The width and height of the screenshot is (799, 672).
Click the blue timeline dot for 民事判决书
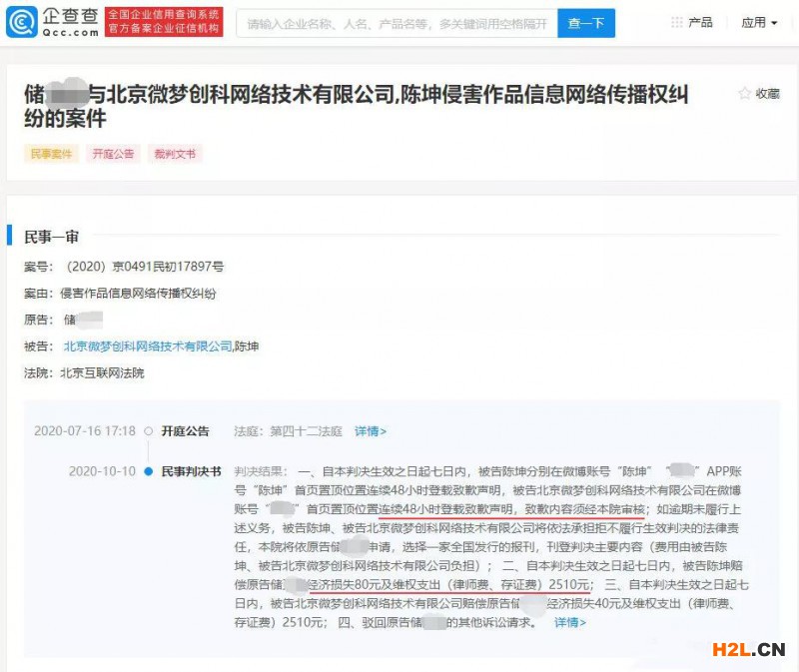point(148,471)
